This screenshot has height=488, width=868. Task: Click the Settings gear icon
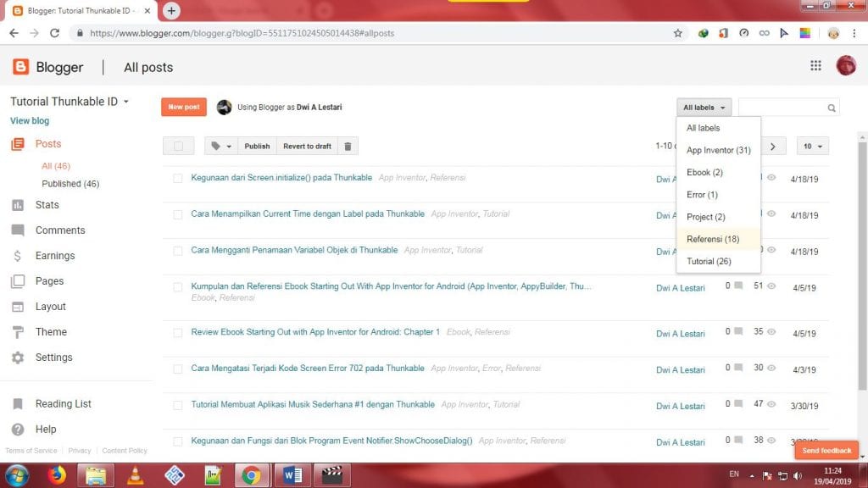(x=18, y=358)
